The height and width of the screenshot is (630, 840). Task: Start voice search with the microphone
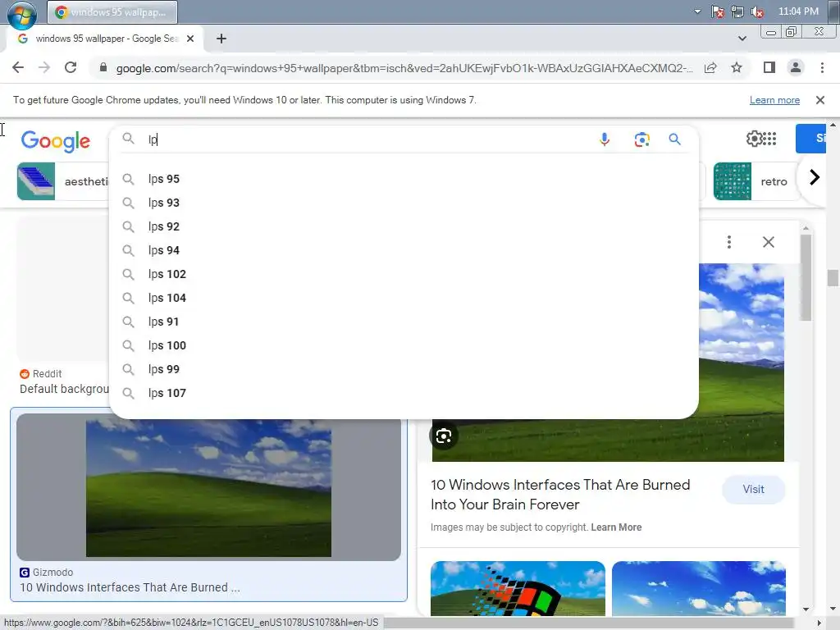tap(605, 139)
